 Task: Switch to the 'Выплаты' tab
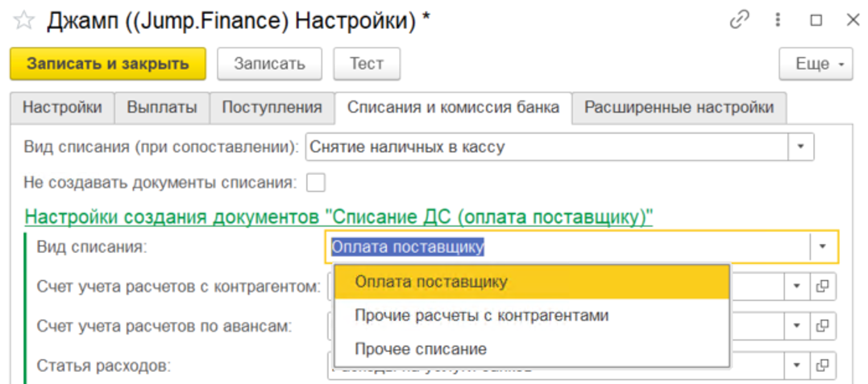pos(162,107)
